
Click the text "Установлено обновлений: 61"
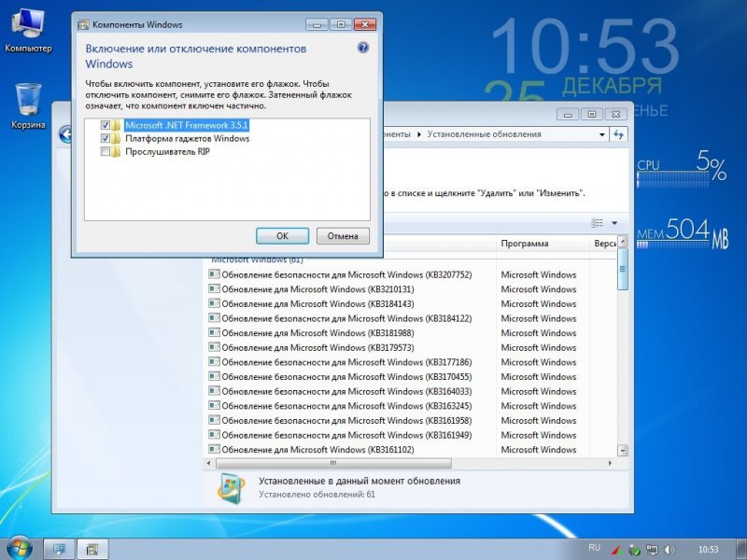point(317,495)
